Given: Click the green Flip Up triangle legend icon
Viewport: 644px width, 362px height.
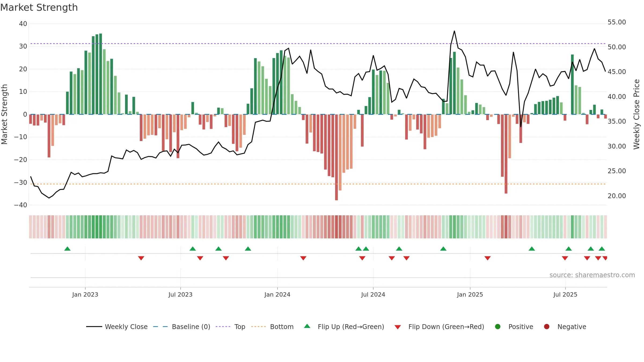Looking at the screenshot, I should (x=307, y=326).
